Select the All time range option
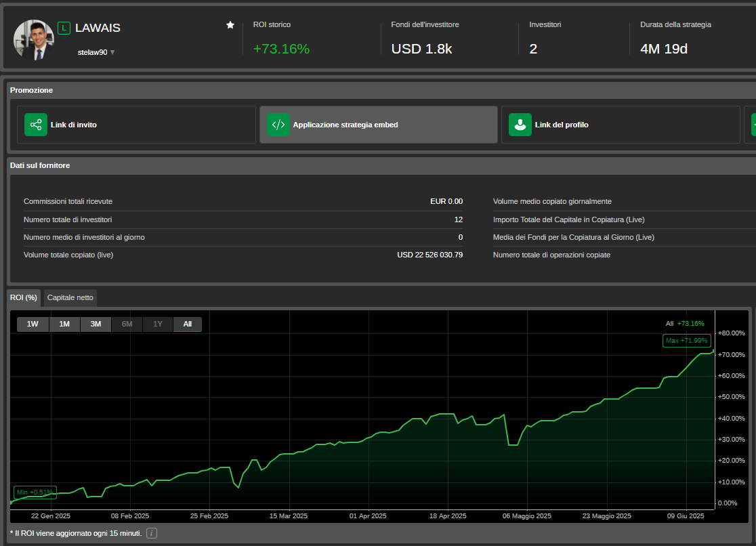The height and width of the screenshot is (546, 756). tap(188, 324)
